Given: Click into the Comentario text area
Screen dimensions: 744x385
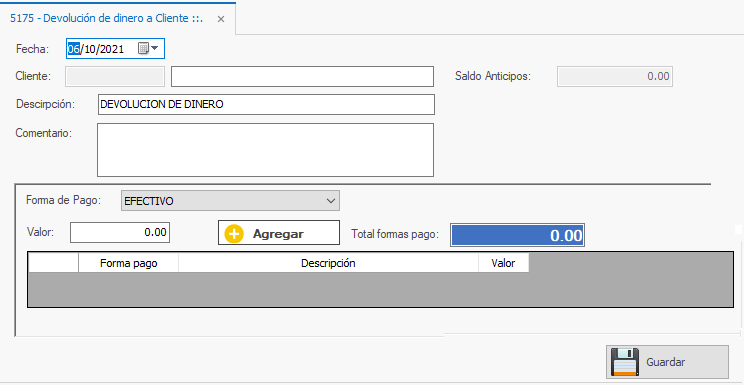Looking at the screenshot, I should coord(265,150).
